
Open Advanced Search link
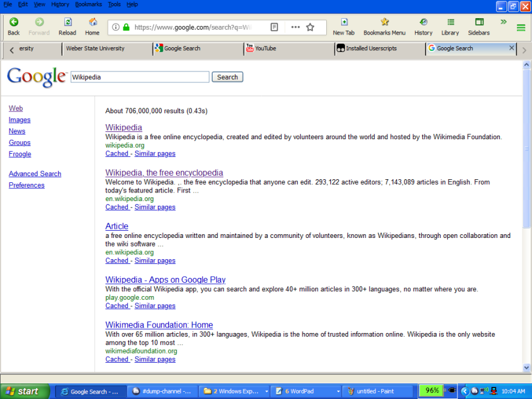pos(35,174)
